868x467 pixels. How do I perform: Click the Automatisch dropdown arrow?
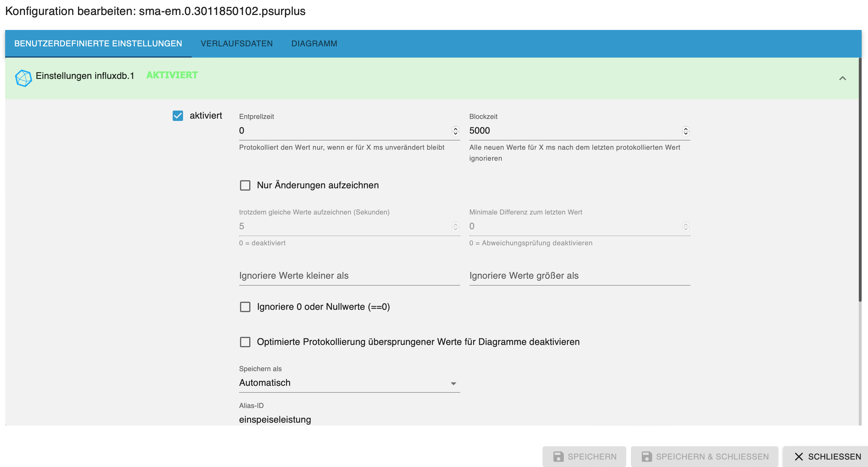click(x=453, y=384)
